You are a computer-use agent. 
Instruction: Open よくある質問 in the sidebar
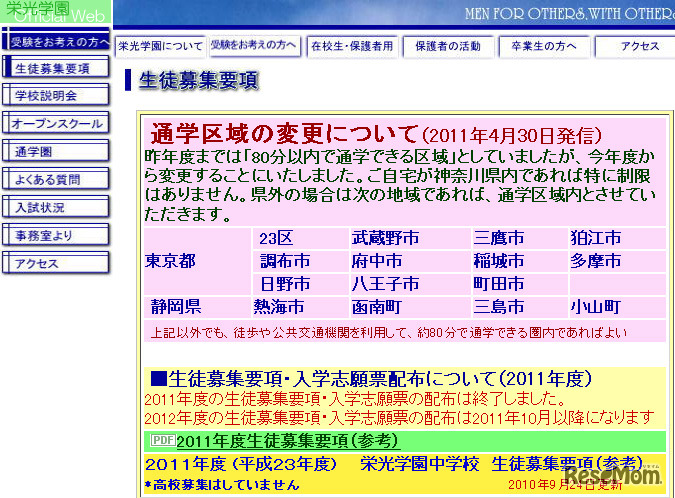click(x=56, y=179)
